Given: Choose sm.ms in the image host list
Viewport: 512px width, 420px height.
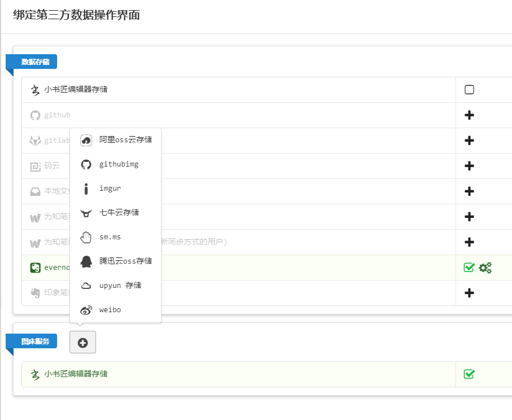Looking at the screenshot, I should [x=110, y=237].
